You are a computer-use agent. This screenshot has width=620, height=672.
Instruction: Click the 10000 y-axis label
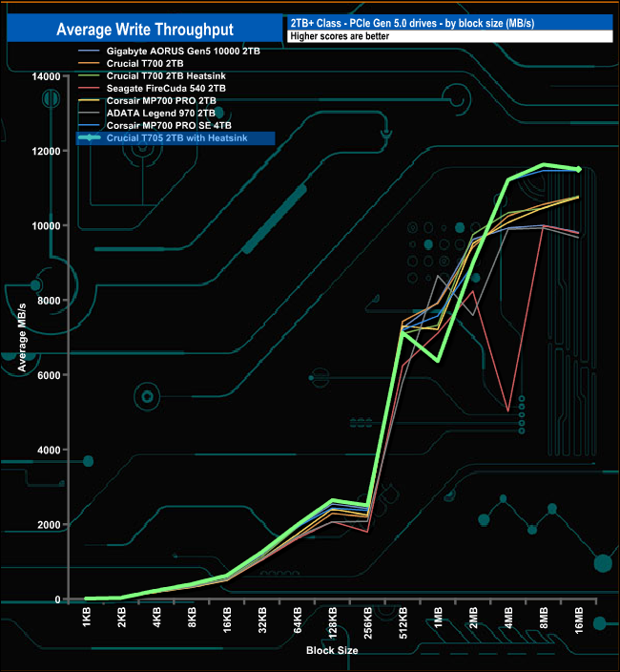pyautogui.click(x=46, y=226)
